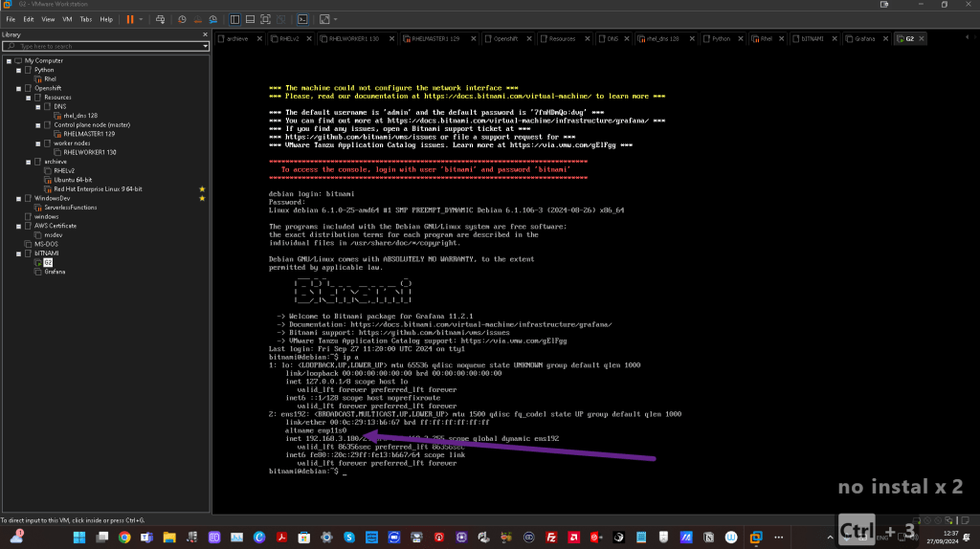980x549 pixels.
Task: Open the console view icon
Action: click(x=302, y=19)
